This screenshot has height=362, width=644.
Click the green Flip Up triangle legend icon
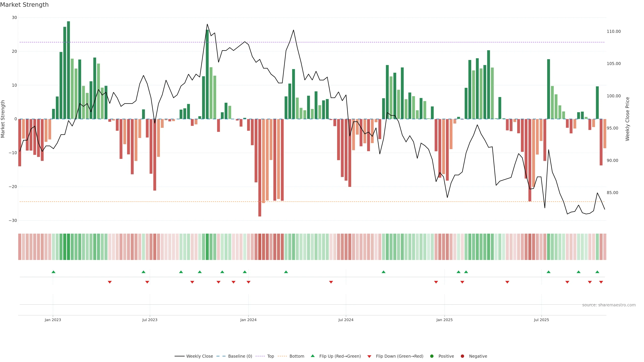(x=312, y=356)
